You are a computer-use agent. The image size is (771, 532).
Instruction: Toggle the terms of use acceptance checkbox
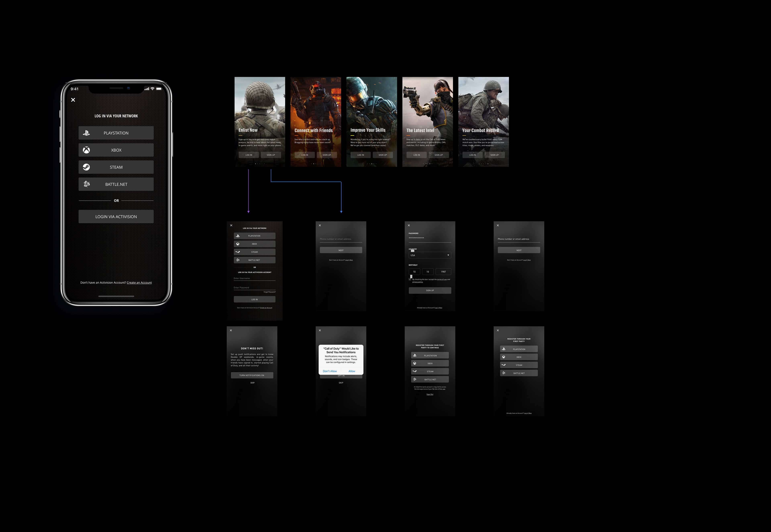(410, 279)
